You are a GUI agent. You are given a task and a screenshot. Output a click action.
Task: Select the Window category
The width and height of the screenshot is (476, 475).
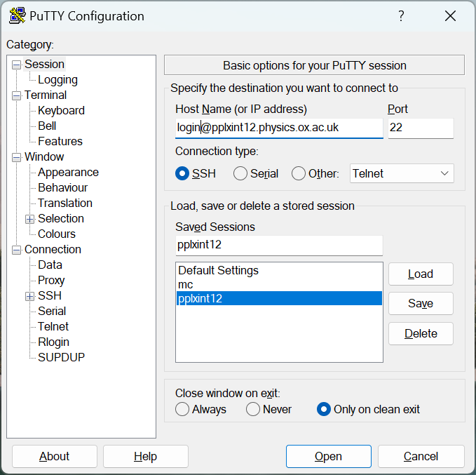pos(44,157)
